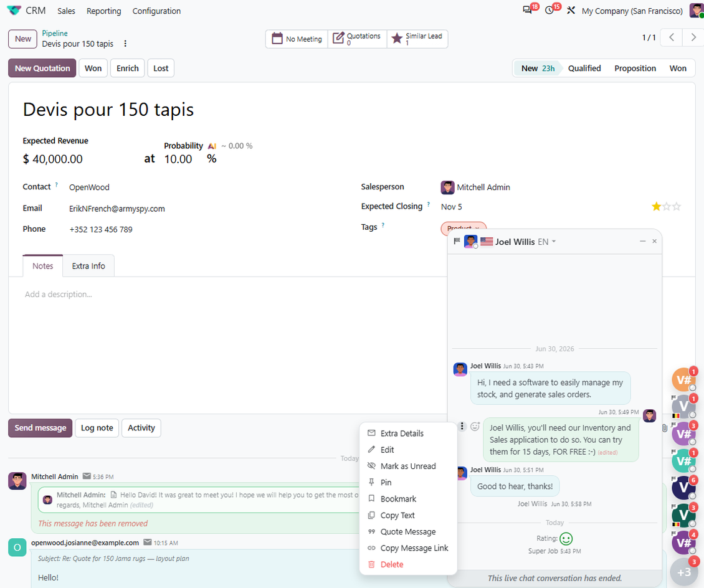Viewport: 704px width, 588px height.
Task: Add a reaction with the smiley icon
Action: (x=475, y=426)
